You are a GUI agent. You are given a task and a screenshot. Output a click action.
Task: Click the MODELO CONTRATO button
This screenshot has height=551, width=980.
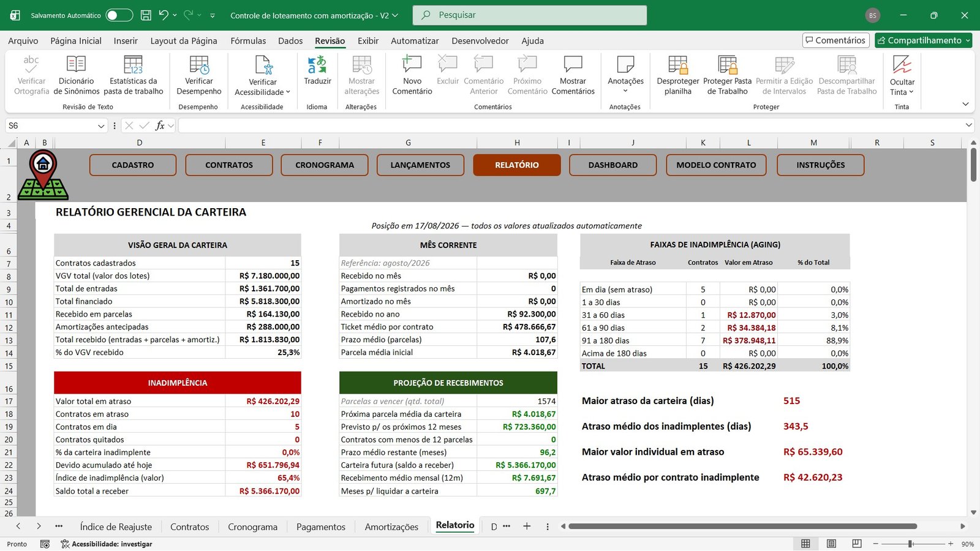click(716, 165)
